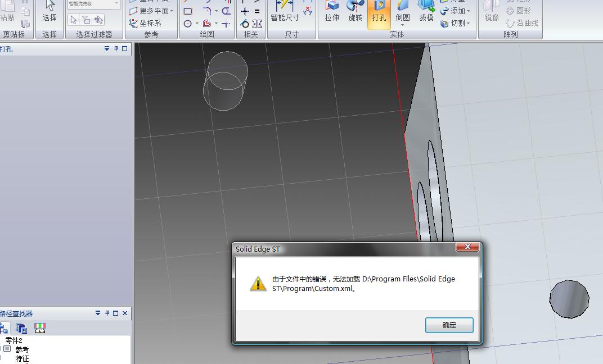Click the angular dimension icon in 尺寸 group
This screenshot has width=603, height=364.
308,11
